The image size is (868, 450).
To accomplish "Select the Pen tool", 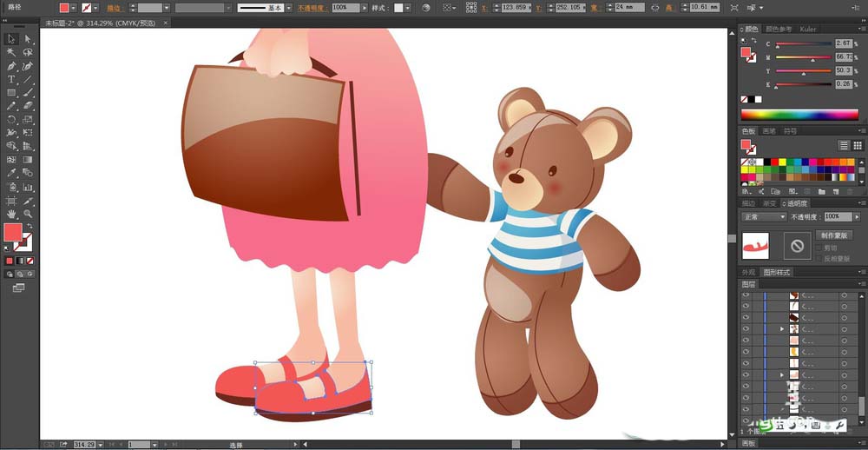I will (11, 66).
